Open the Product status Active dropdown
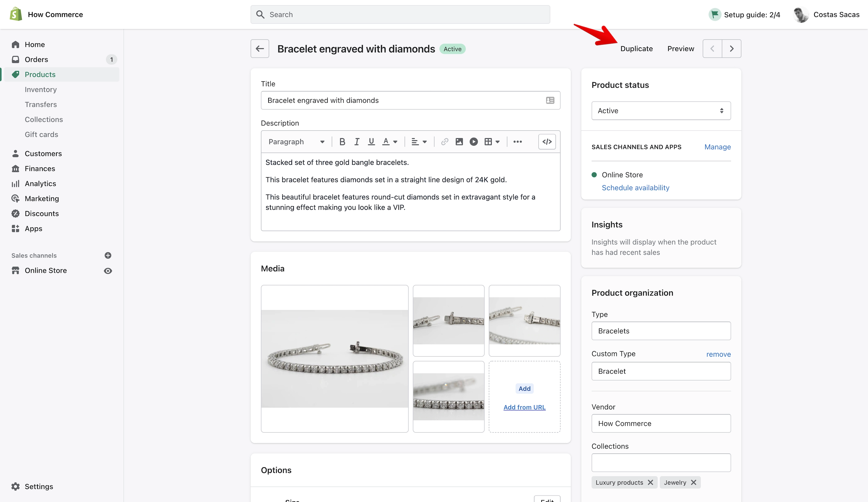Image resolution: width=868 pixels, height=502 pixels. tap(661, 111)
